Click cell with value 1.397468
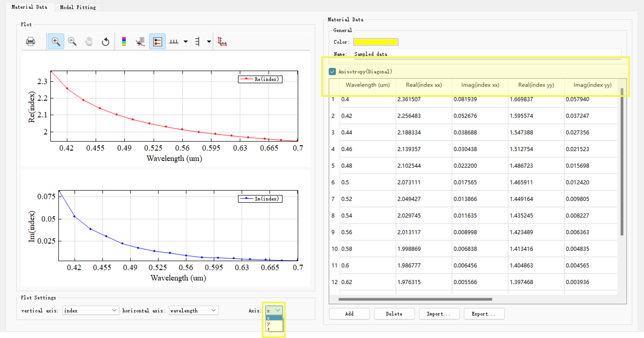The height and width of the screenshot is (338, 644). (536, 282)
